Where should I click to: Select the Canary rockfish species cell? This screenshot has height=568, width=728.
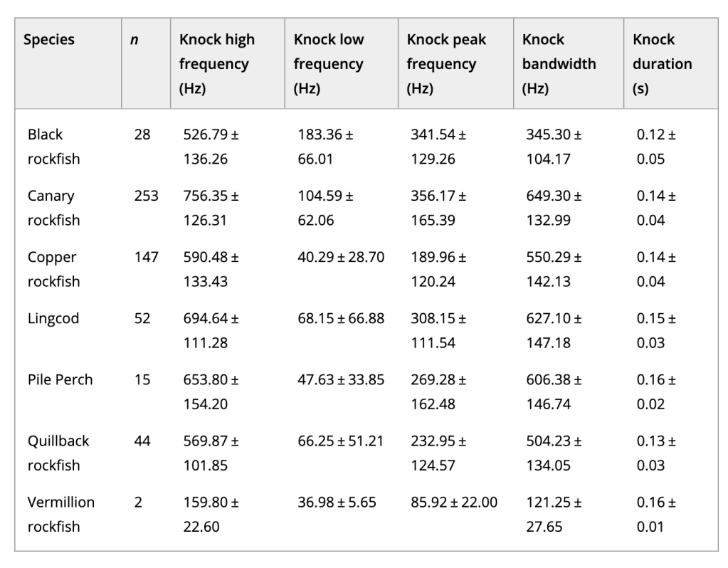tap(53, 208)
